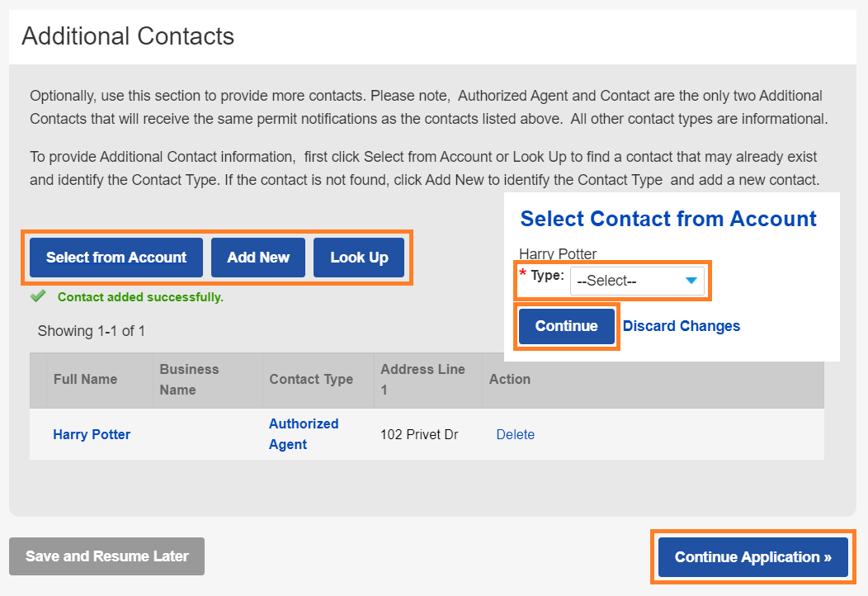Click the Select from Account button
The image size is (868, 596).
tap(116, 258)
